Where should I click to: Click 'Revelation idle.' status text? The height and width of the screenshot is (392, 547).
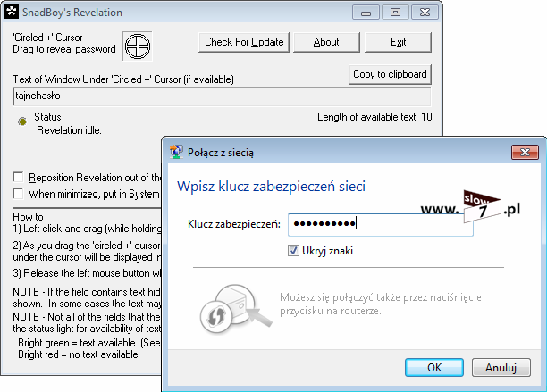click(69, 130)
